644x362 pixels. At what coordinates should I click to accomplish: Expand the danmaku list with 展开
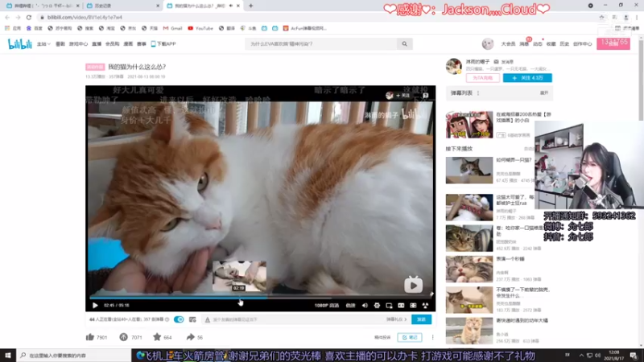click(x=544, y=93)
